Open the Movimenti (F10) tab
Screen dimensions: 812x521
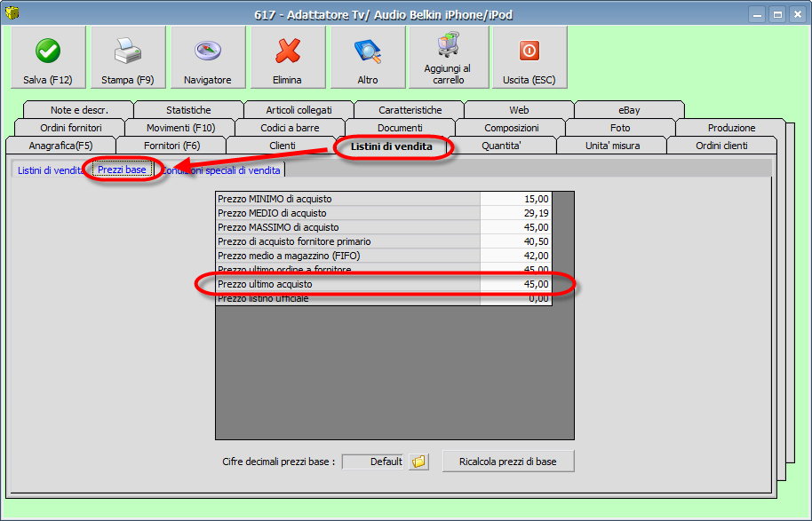(x=180, y=128)
